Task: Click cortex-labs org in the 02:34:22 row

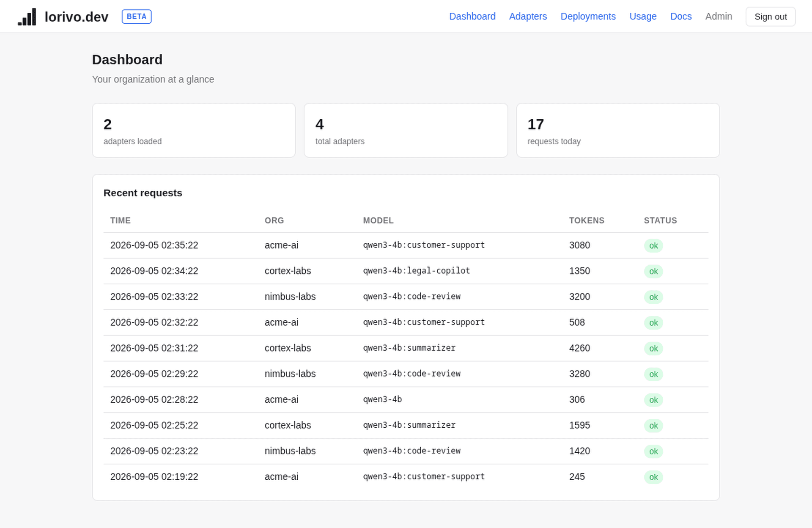Action: tap(288, 271)
